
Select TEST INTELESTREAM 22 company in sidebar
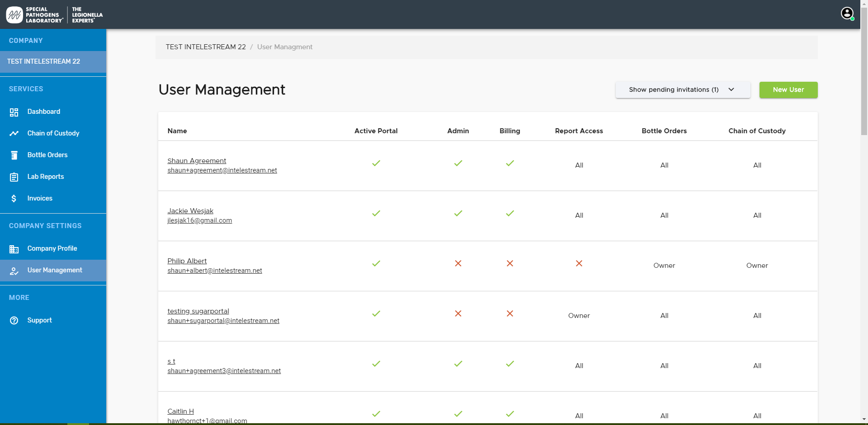[53, 61]
